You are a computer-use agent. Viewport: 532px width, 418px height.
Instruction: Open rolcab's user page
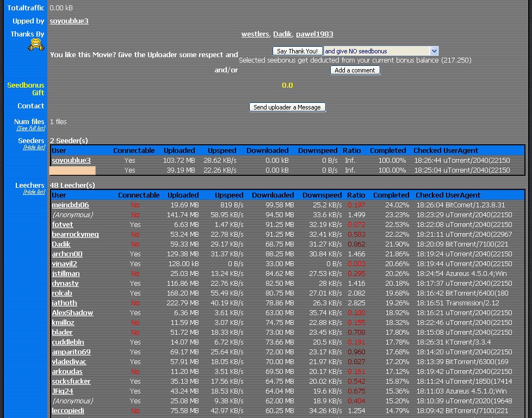point(61,293)
